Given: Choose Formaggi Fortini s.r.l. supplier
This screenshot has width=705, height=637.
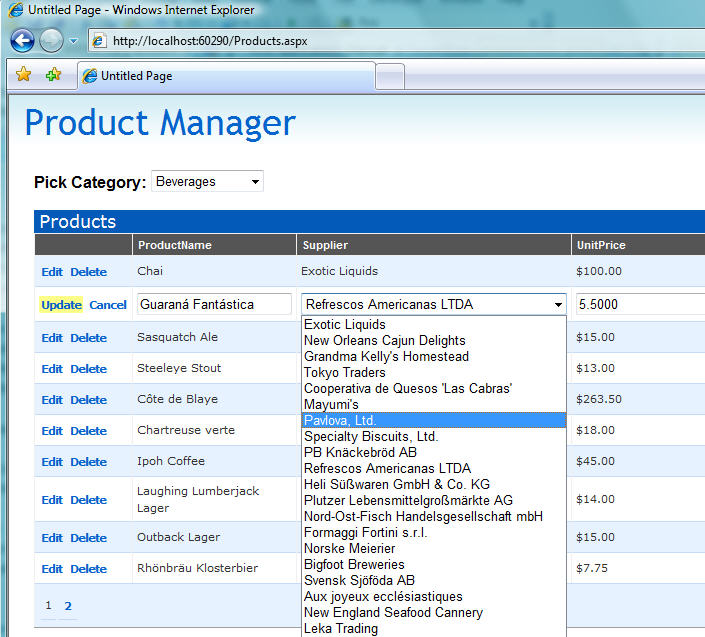Looking at the screenshot, I should click(x=434, y=532).
